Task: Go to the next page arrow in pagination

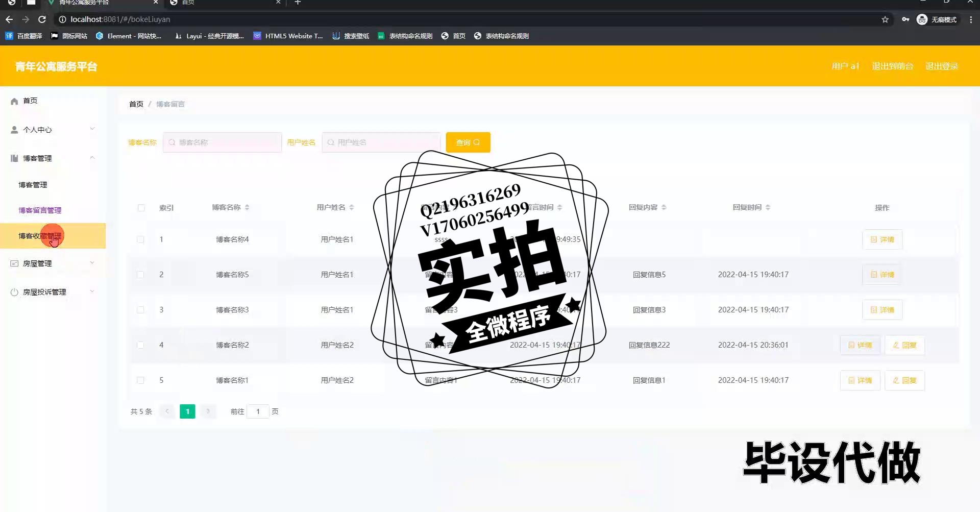Action: click(x=208, y=411)
